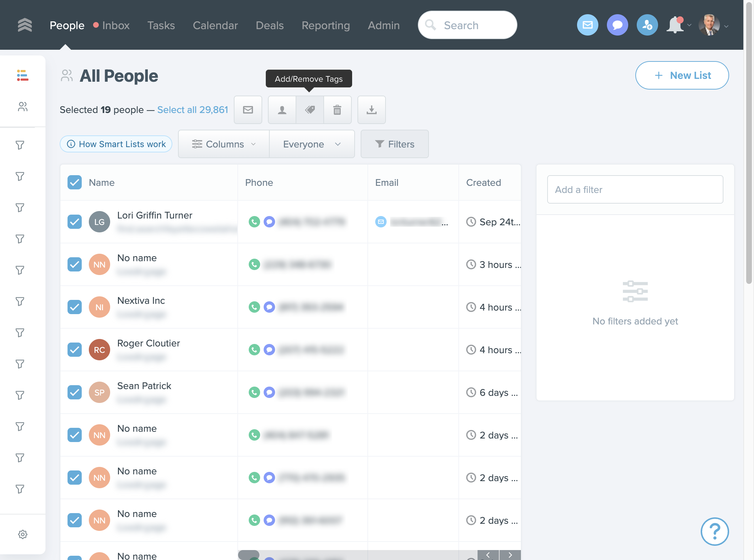Image resolution: width=754 pixels, height=560 pixels.
Task: Uncheck the select-all checkbox in Name header
Action: coord(75,183)
